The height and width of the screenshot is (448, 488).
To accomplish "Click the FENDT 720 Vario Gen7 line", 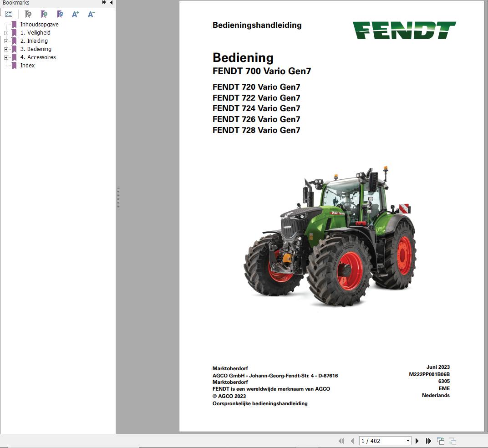I will click(x=256, y=87).
